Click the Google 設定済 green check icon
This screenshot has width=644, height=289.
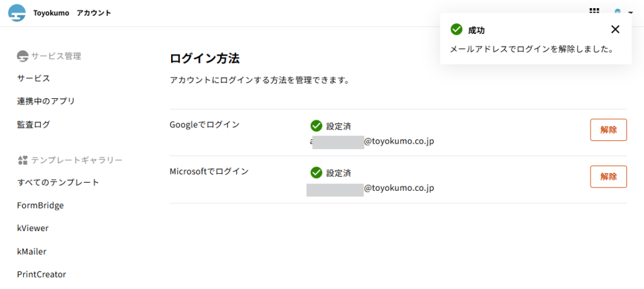pyautogui.click(x=316, y=126)
